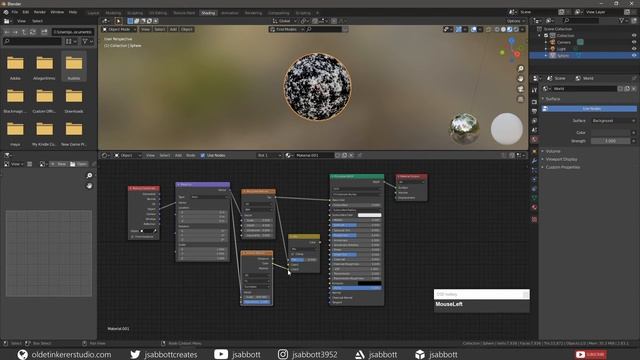
Task: Toggle Use Nodes checkbox in node editor
Action: click(x=202, y=156)
